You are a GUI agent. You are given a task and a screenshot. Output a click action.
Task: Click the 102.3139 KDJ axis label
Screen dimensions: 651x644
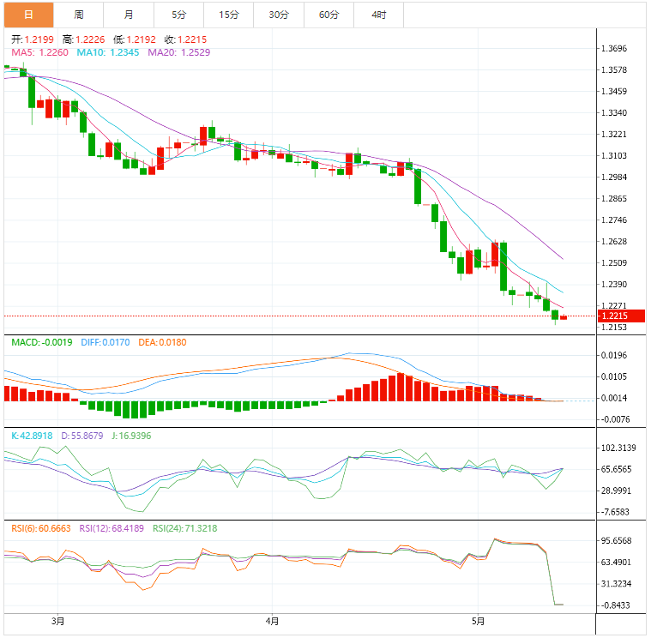coord(618,448)
